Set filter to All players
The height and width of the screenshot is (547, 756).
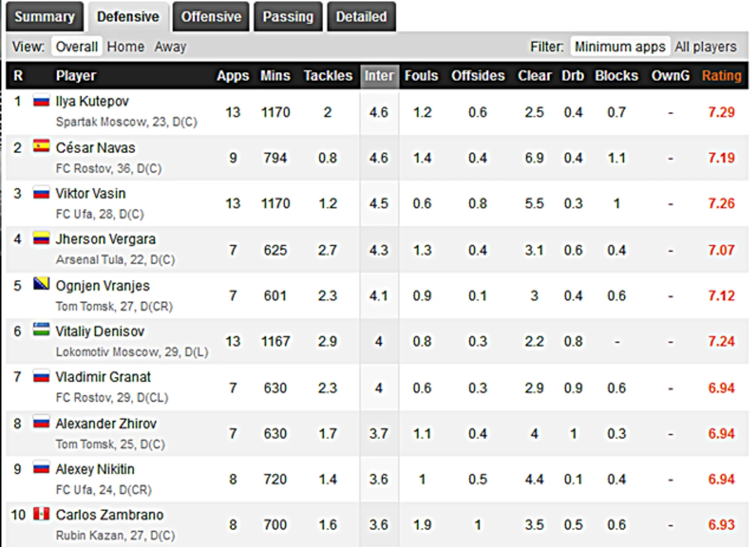pos(705,47)
